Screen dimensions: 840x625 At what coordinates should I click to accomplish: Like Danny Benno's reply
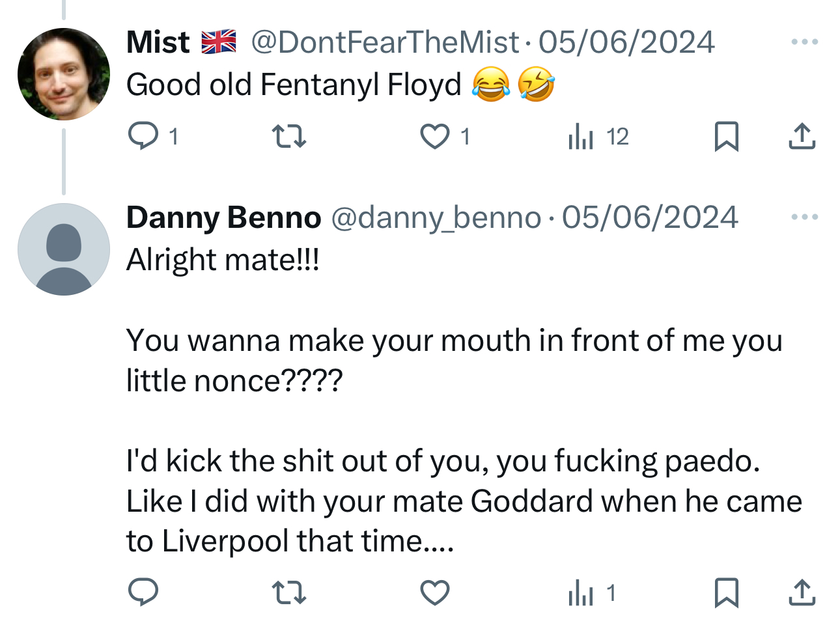pos(434,592)
